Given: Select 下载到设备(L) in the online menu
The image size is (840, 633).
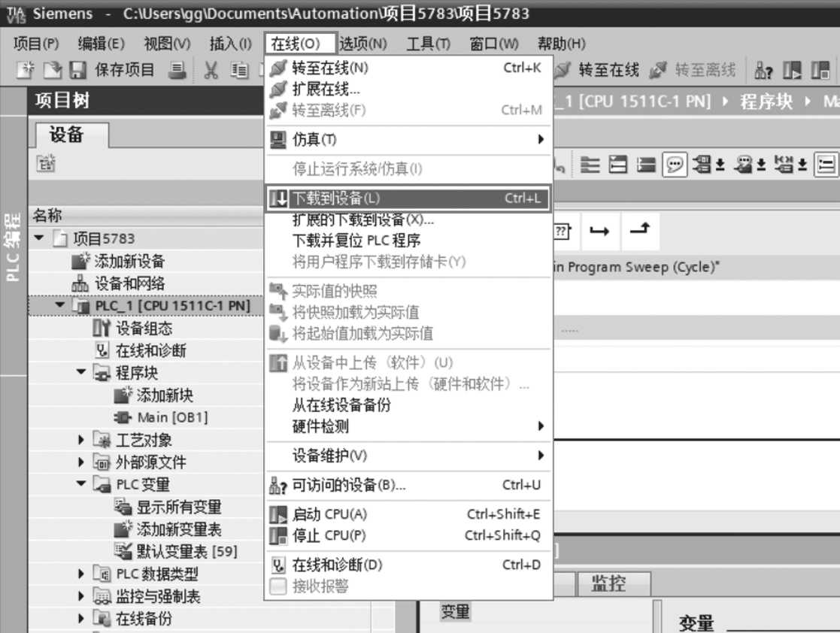Looking at the screenshot, I should (408, 198).
